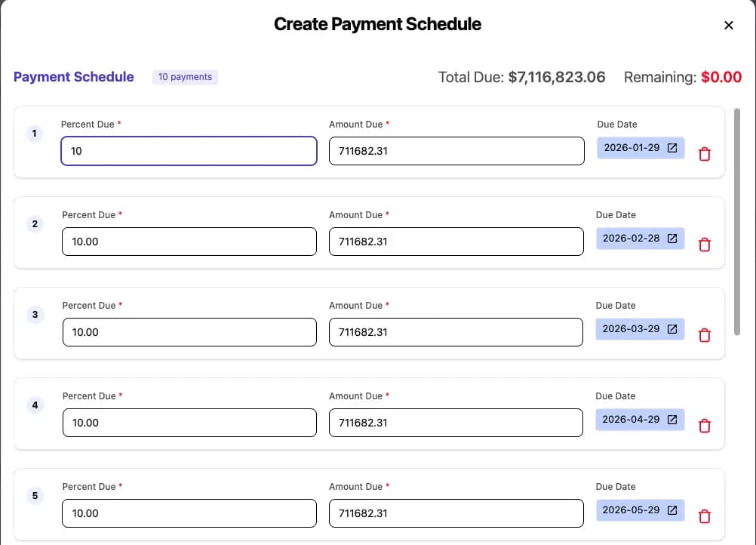Open the date editor next to 2026-04-29
The width and height of the screenshot is (756, 545).
(x=672, y=419)
